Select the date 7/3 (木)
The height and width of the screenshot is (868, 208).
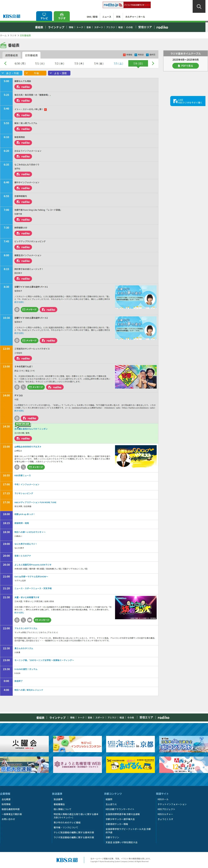pos(79,63)
